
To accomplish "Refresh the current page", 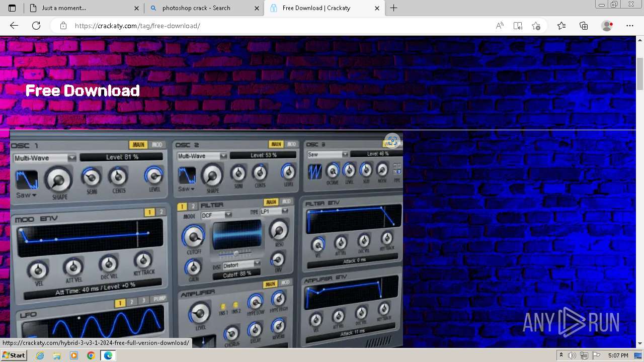I will [x=36, y=26].
